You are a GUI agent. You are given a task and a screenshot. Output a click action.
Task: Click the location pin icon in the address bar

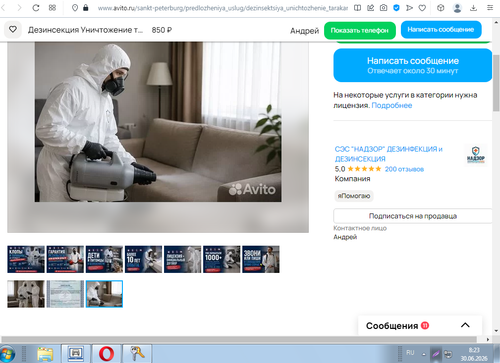(75, 8)
